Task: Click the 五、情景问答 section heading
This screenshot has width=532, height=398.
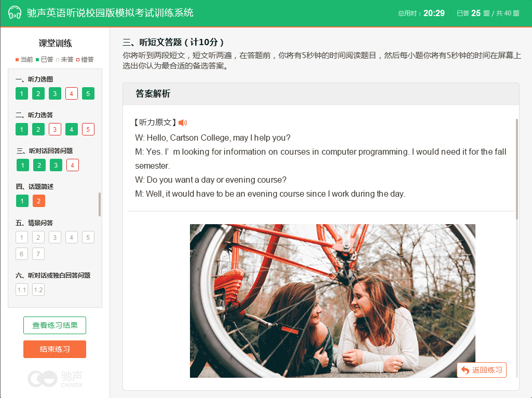Action: [34, 223]
